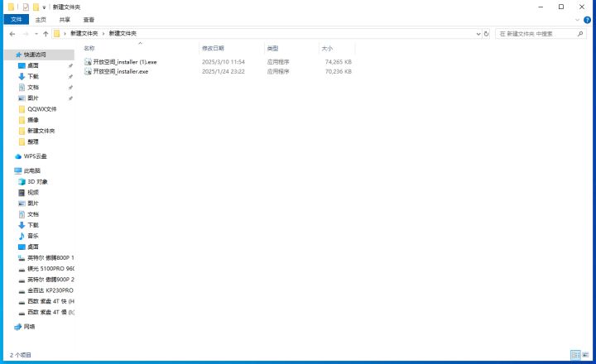The height and width of the screenshot is (364, 596).
Task: Go back with the left arrow
Action: click(x=12, y=34)
